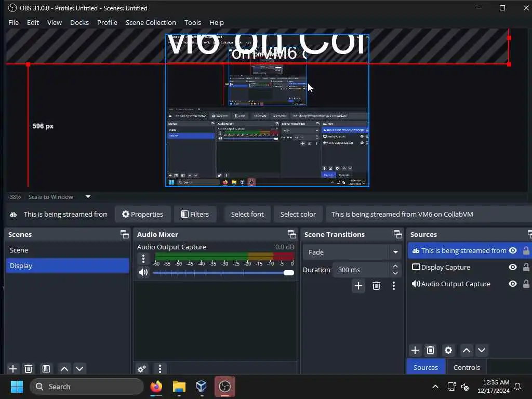The height and width of the screenshot is (399, 532).
Task: Pop out the Scenes dock
Action: coord(125,234)
